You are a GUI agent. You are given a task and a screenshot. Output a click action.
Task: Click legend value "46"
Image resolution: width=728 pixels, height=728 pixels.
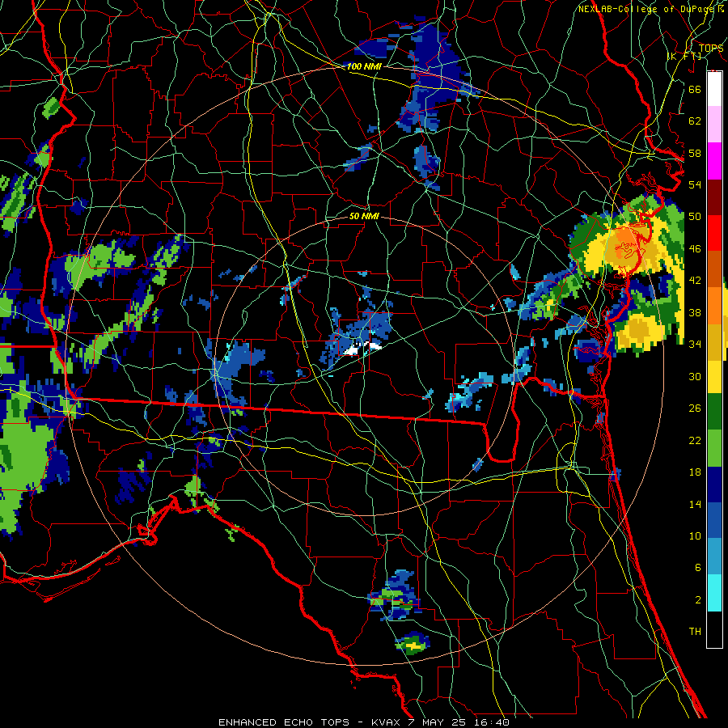click(695, 249)
